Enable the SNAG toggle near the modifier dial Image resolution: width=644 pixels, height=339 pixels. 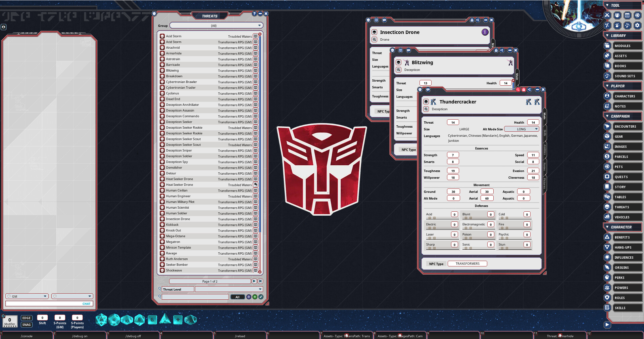27,325
